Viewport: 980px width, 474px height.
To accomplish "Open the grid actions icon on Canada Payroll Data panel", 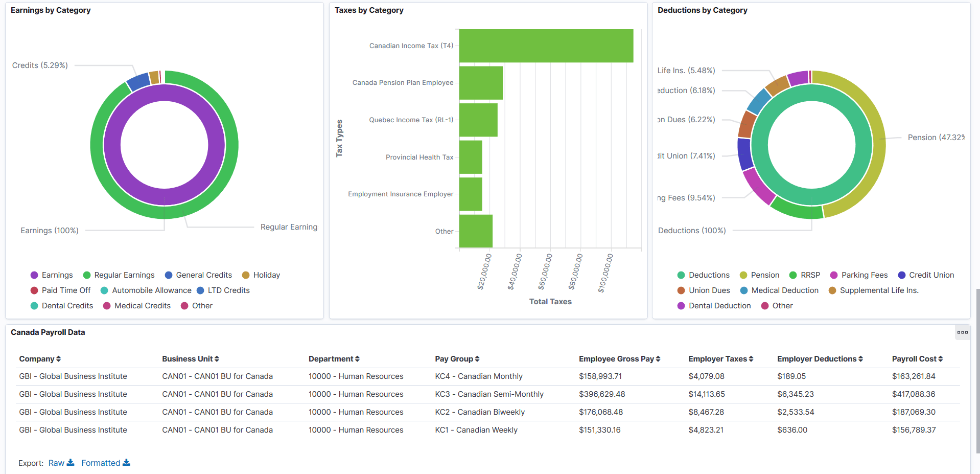I will pyautogui.click(x=963, y=332).
